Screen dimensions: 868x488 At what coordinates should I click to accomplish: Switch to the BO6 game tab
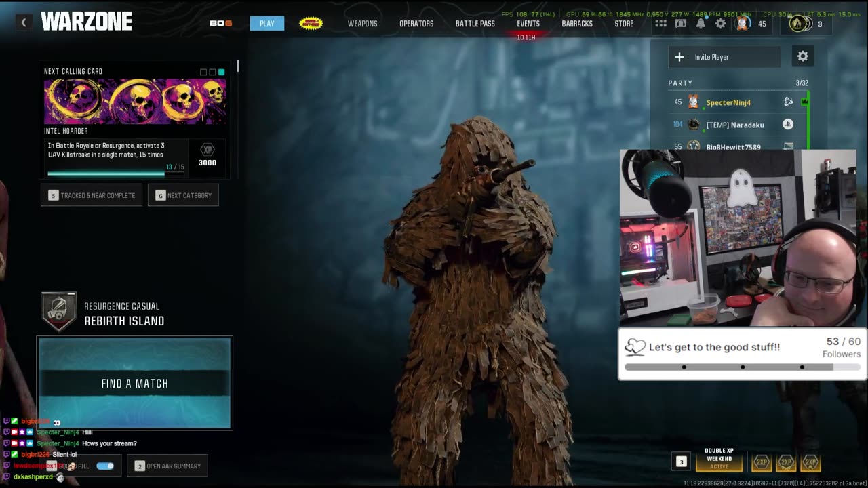[221, 23]
